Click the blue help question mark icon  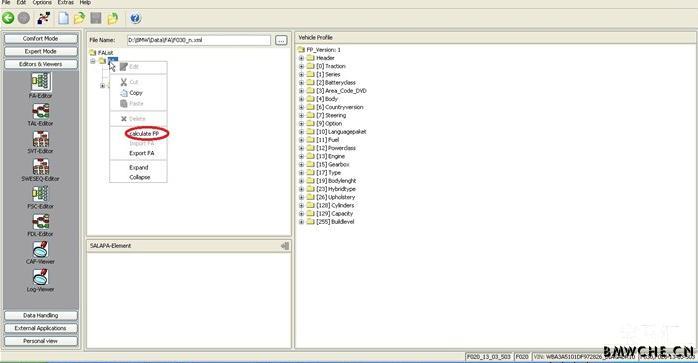pos(135,18)
